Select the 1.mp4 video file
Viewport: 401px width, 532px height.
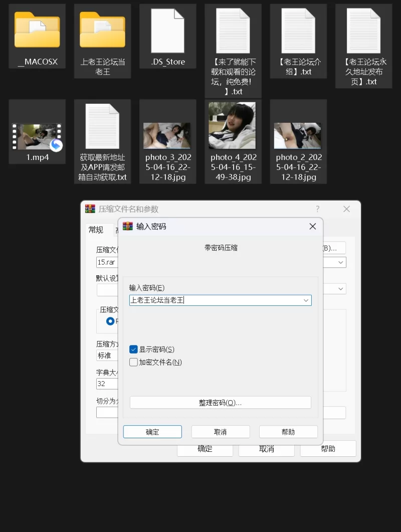[x=37, y=132]
